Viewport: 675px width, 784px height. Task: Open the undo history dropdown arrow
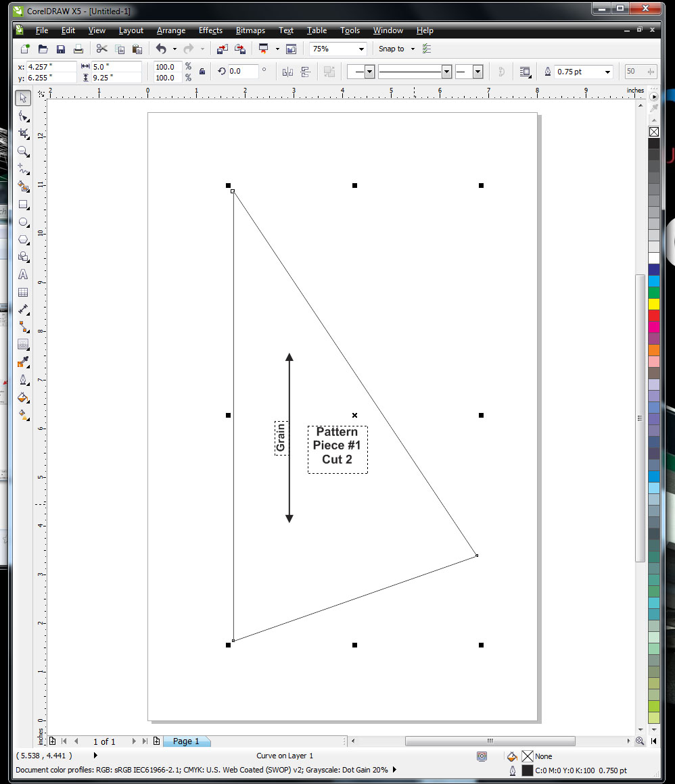pos(174,49)
